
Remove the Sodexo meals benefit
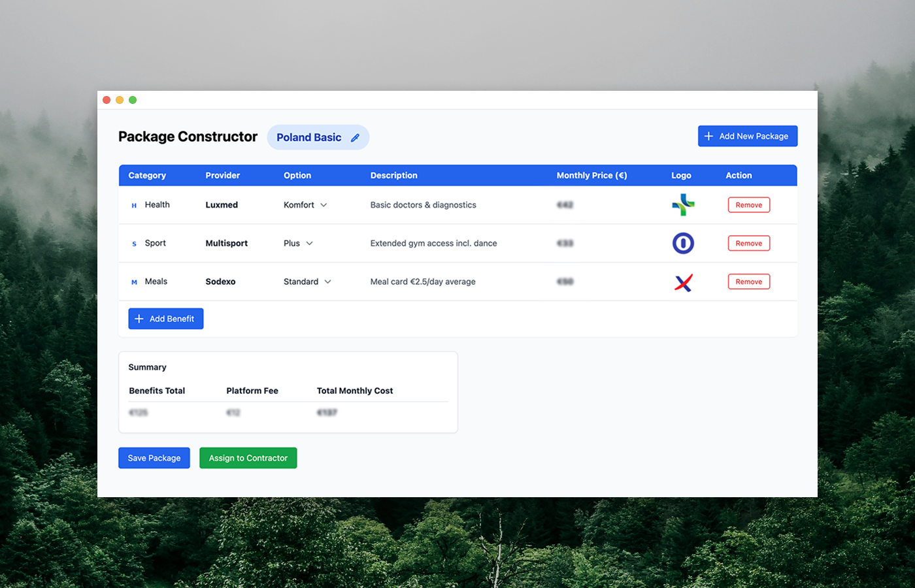point(749,282)
